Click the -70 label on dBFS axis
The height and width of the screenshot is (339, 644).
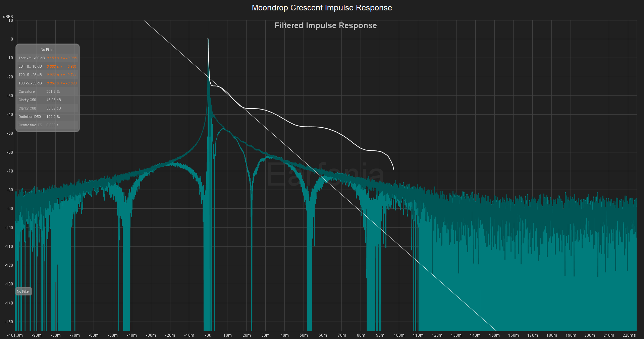(10, 171)
